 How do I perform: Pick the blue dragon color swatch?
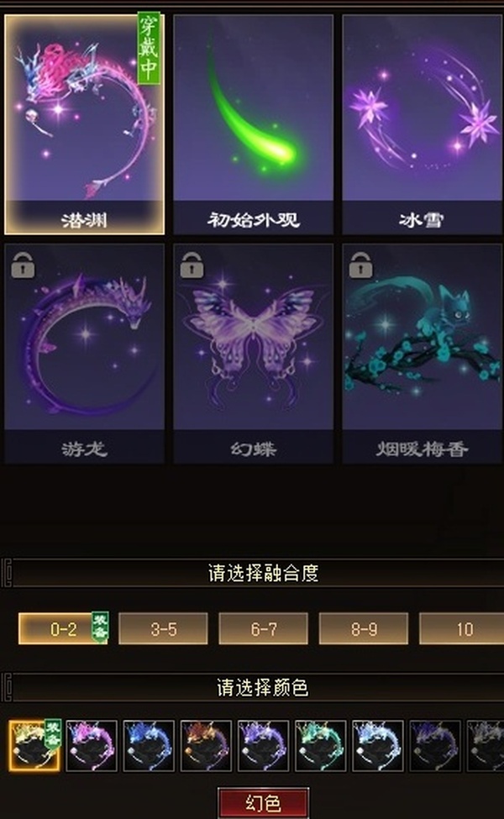pos(149,745)
